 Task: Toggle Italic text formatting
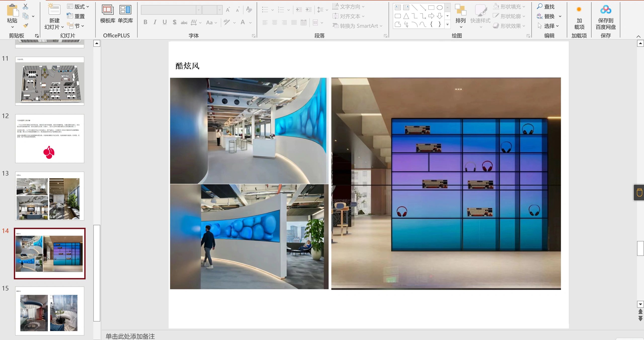[x=155, y=22]
